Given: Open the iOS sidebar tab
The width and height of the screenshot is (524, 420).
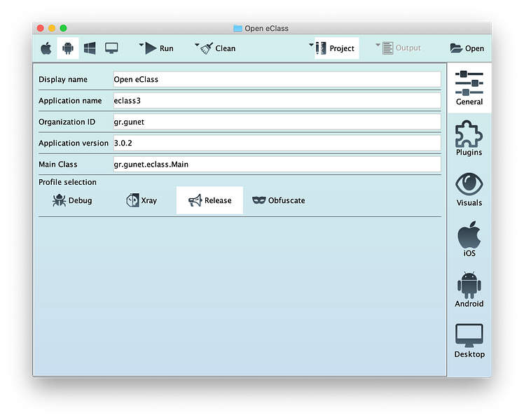Looking at the screenshot, I should (469, 239).
